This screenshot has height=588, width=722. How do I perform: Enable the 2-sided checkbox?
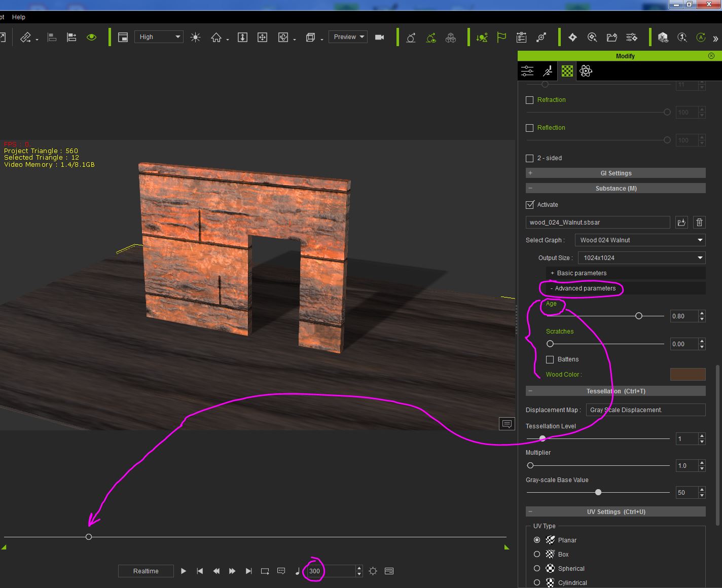coord(530,158)
